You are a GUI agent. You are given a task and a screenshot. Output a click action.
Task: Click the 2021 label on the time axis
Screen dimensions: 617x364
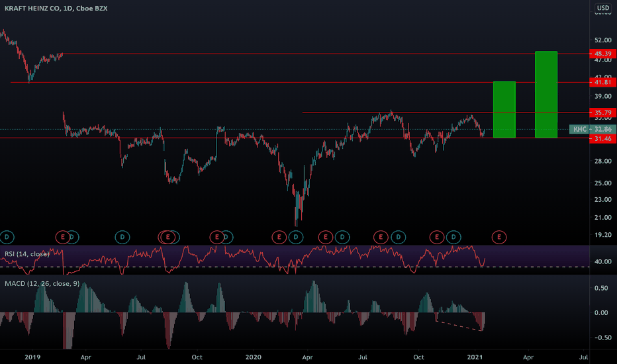click(x=475, y=357)
